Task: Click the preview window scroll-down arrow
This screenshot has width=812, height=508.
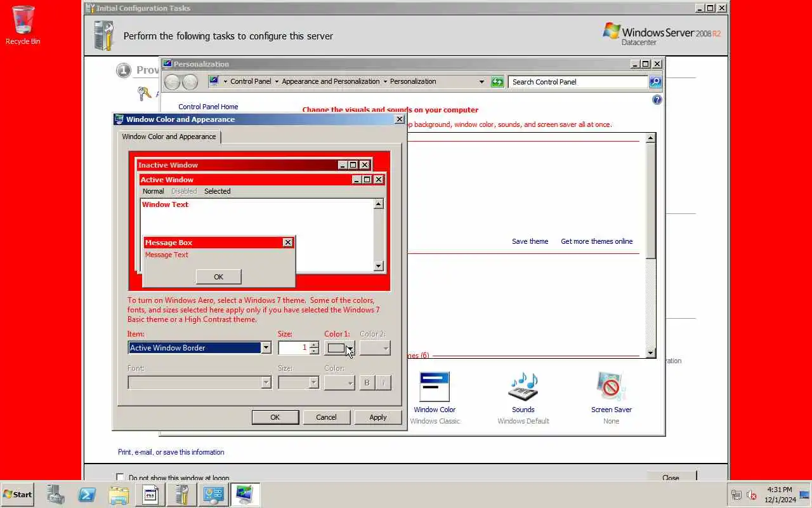Action: (x=379, y=267)
